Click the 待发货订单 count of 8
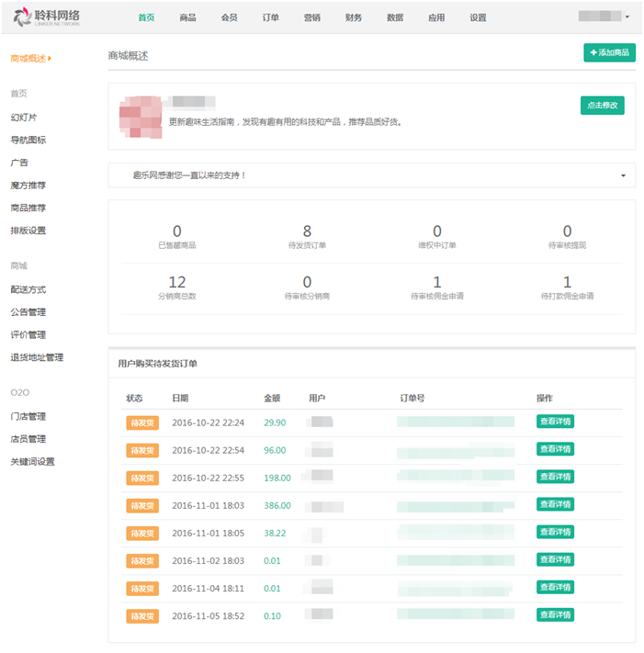Screen dimensions: 644x653 [x=307, y=232]
